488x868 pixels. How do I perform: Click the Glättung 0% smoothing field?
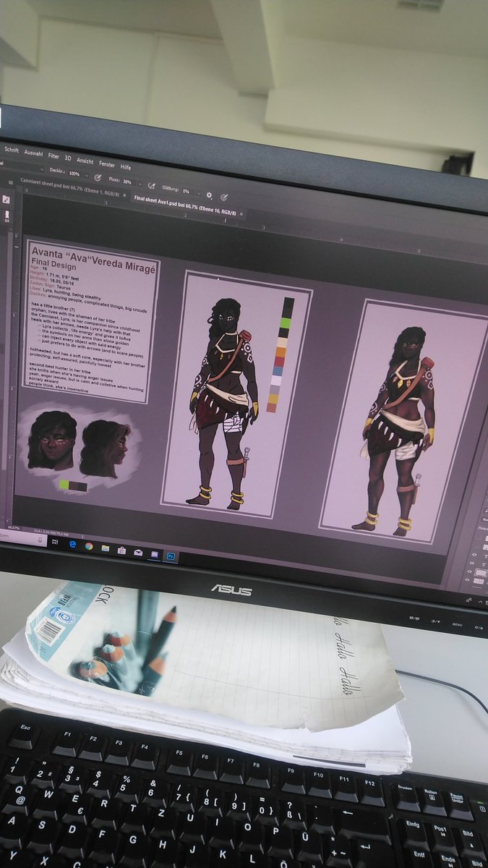187,191
